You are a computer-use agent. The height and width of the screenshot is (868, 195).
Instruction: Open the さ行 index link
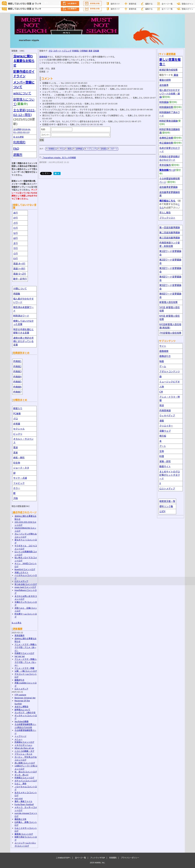(x=15, y=223)
